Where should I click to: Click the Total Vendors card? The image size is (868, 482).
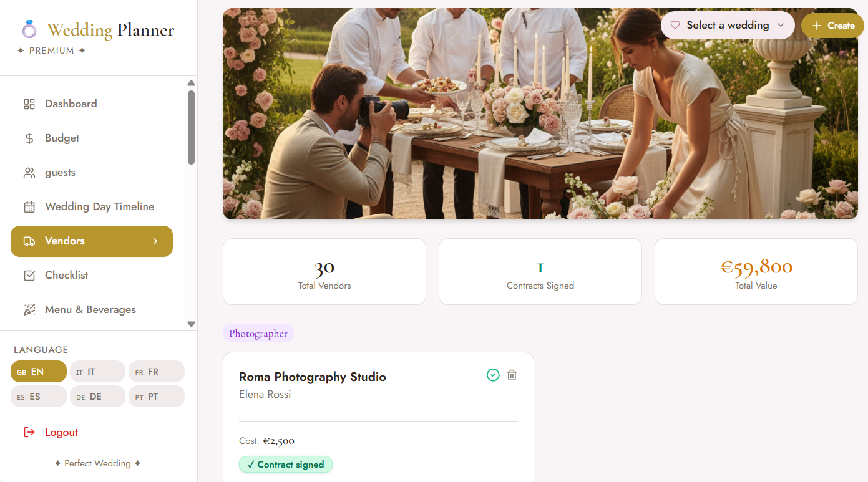click(x=324, y=272)
